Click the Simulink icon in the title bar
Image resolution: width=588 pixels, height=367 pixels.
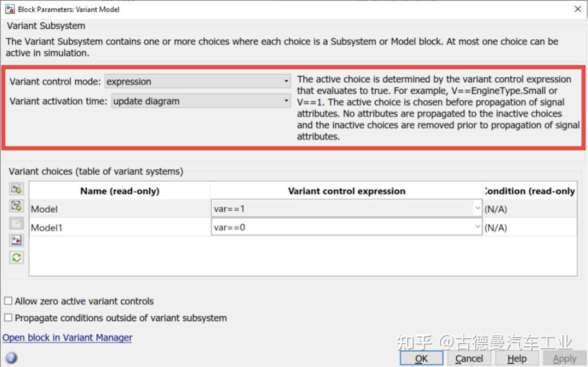[10, 9]
